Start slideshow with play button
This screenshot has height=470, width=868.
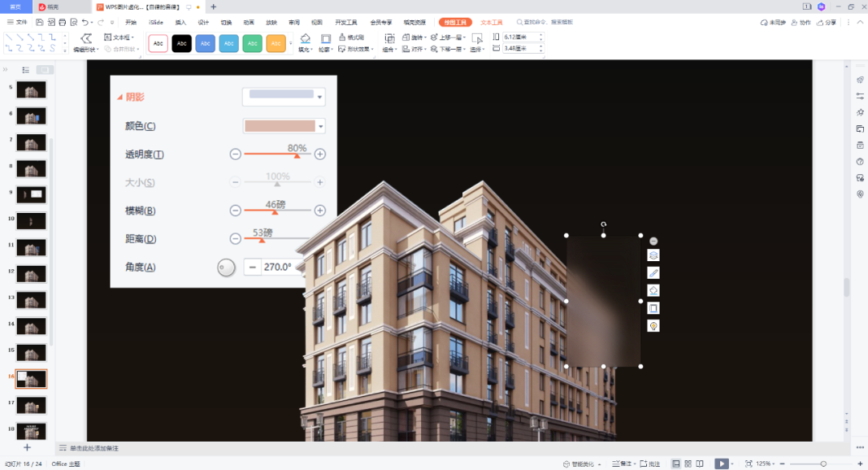[721, 464]
